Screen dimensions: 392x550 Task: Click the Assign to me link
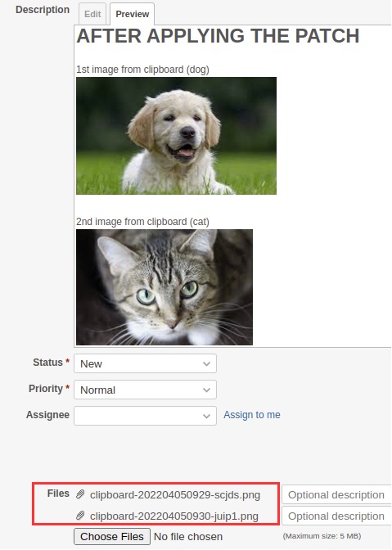252,415
